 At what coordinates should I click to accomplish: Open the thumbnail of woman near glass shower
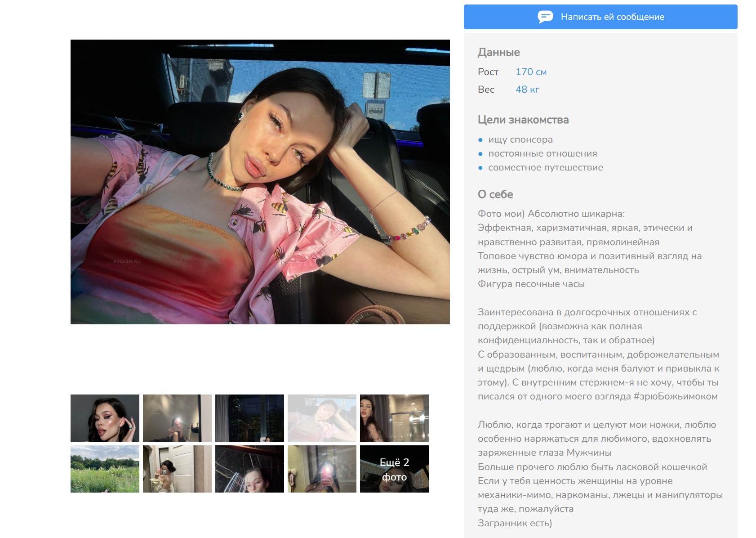pyautogui.click(x=394, y=418)
